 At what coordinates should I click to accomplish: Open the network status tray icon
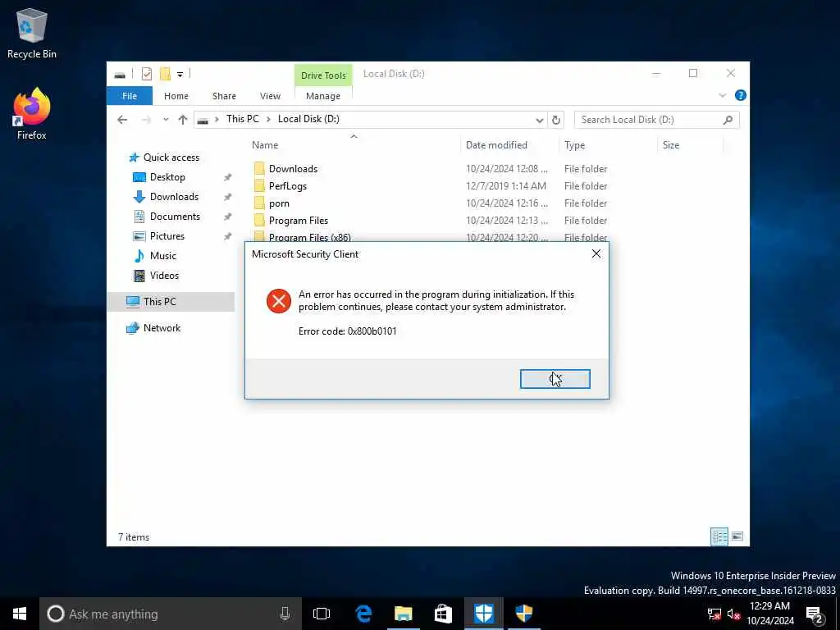coord(714,614)
